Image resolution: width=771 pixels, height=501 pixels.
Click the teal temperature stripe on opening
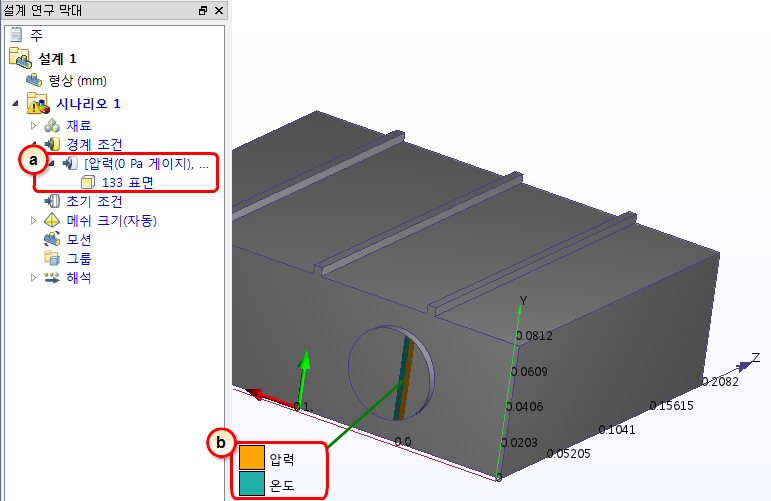(x=401, y=378)
